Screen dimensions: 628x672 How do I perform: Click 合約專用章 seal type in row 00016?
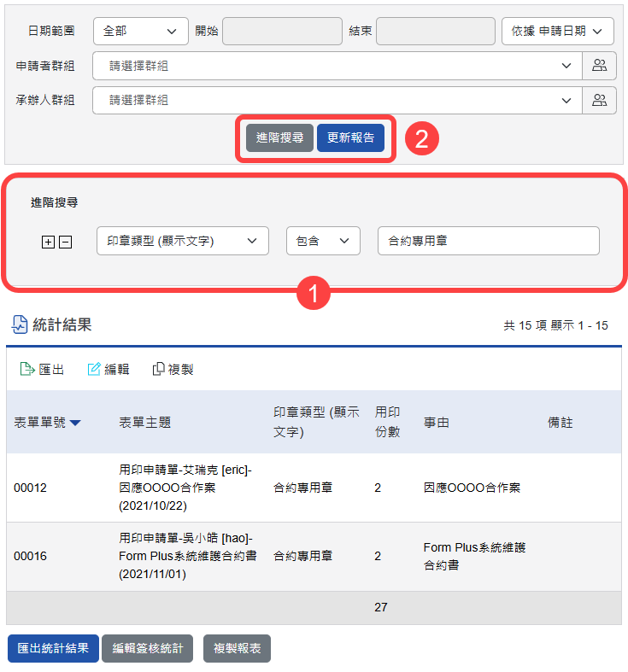(302, 556)
